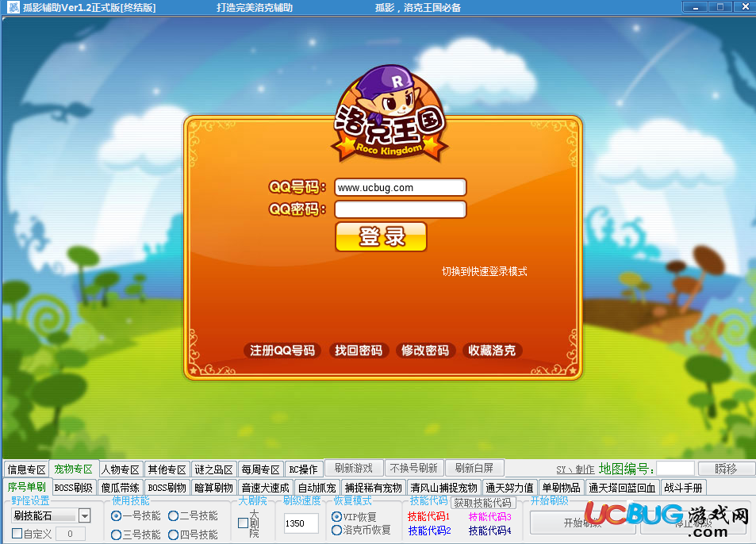Switch to 谜之岛区 tab
The height and width of the screenshot is (544, 756).
coord(213,469)
